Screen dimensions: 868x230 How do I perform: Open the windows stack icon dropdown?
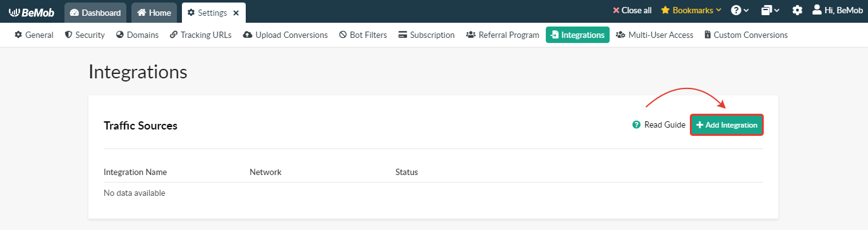pyautogui.click(x=770, y=11)
